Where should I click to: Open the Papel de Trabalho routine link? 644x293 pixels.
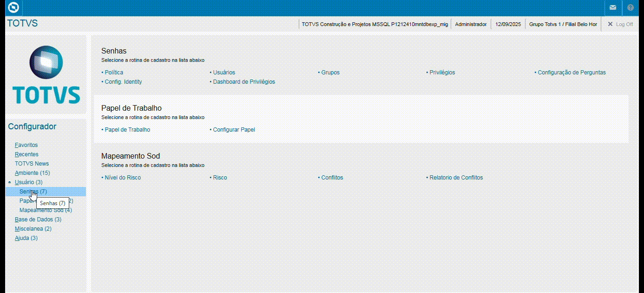click(x=127, y=130)
